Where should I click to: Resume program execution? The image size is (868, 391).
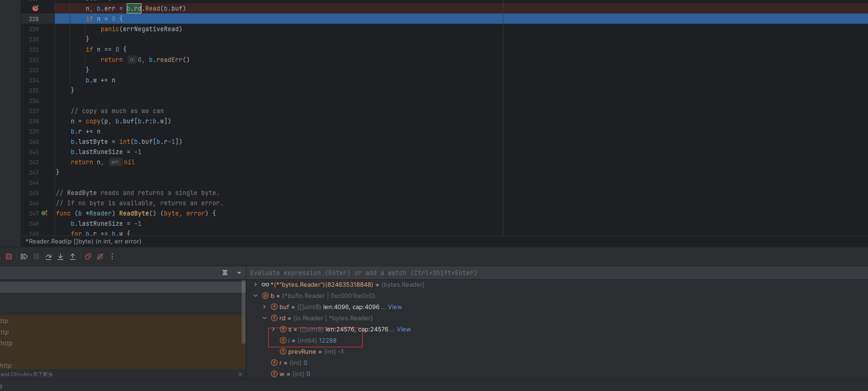click(x=24, y=256)
